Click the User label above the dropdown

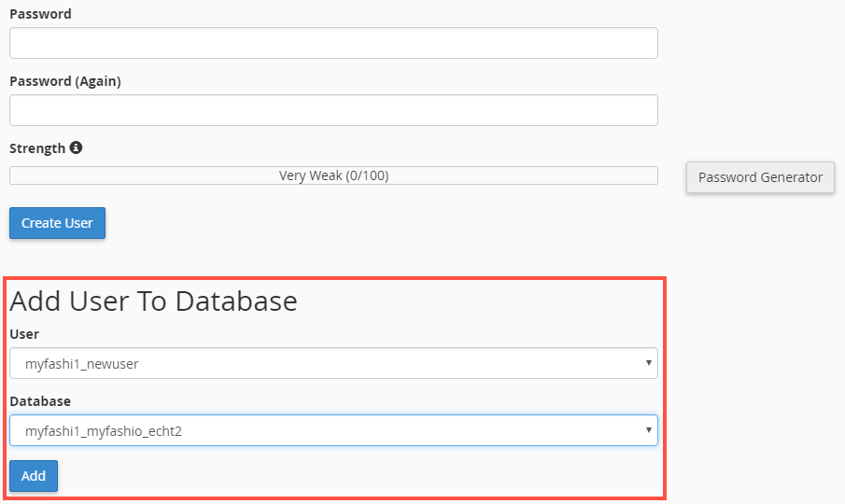[24, 334]
